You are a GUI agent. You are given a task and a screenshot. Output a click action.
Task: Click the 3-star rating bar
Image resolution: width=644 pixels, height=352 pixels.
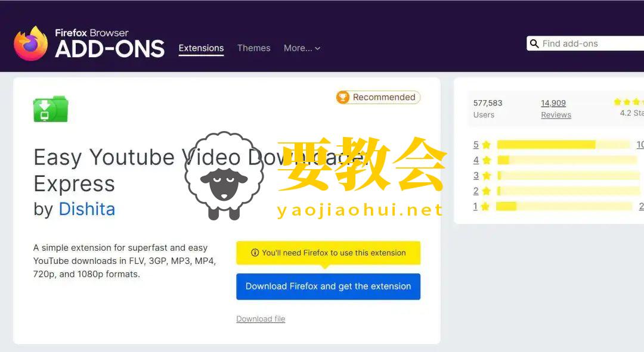tap(569, 176)
